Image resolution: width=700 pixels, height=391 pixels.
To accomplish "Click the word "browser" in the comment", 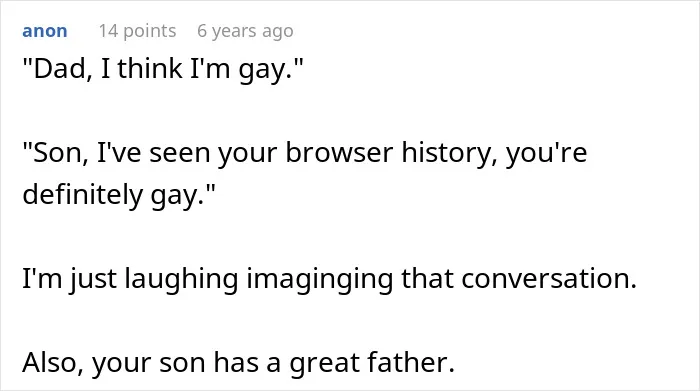I will [x=339, y=153].
